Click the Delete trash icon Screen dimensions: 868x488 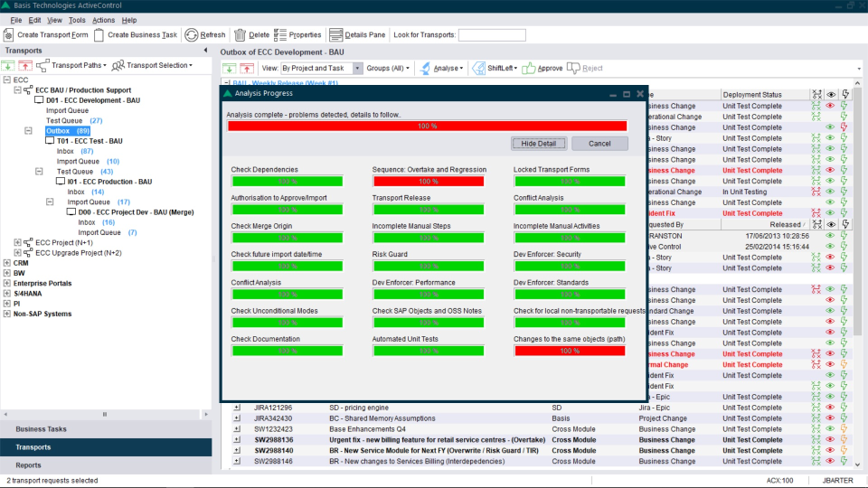[x=240, y=35]
